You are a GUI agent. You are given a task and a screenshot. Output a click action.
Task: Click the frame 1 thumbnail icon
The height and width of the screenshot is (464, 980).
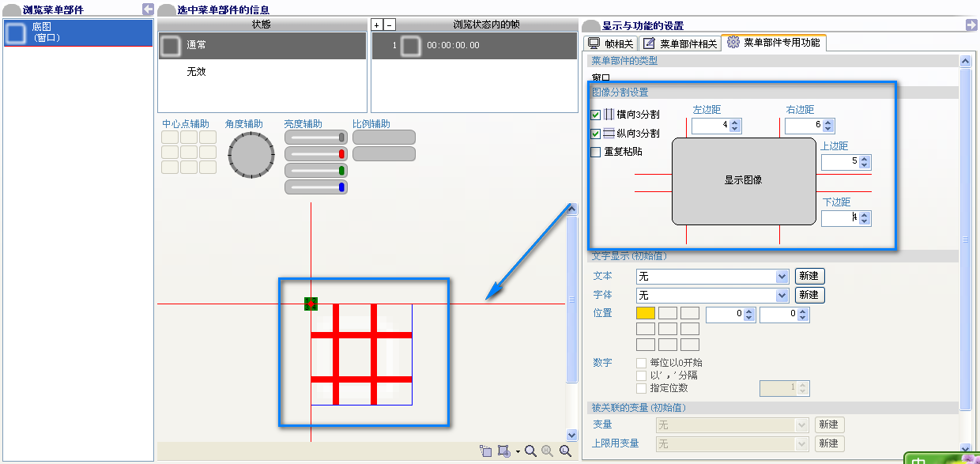(x=410, y=46)
